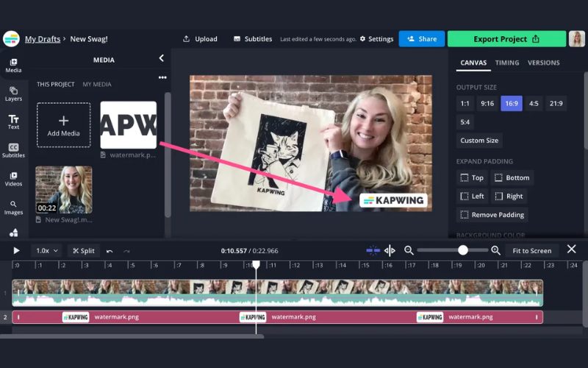Click Export Project

(506, 39)
